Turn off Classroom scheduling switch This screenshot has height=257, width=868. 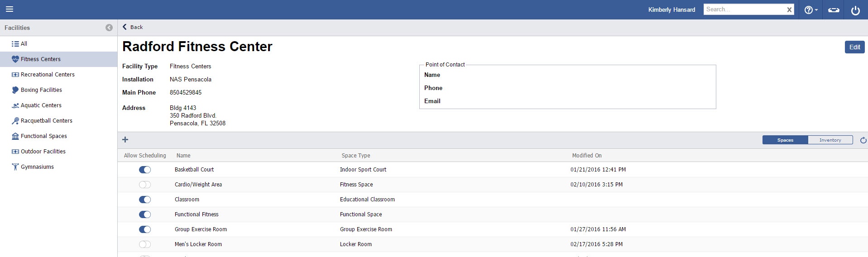click(145, 200)
